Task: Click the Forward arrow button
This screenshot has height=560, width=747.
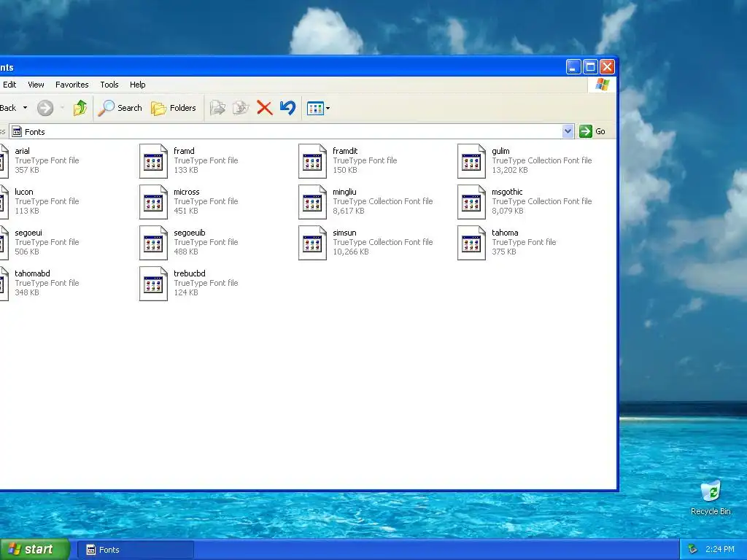Action: click(45, 108)
